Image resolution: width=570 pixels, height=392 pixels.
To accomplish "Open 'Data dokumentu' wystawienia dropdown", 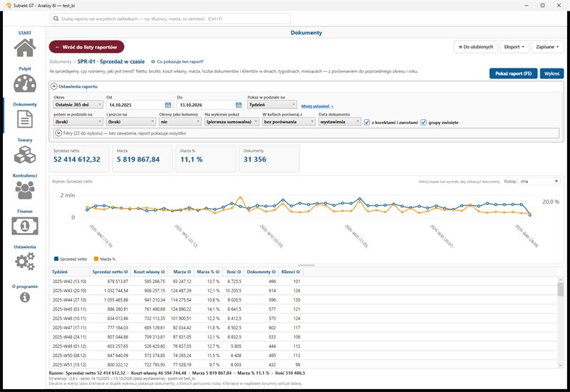I will (340, 122).
